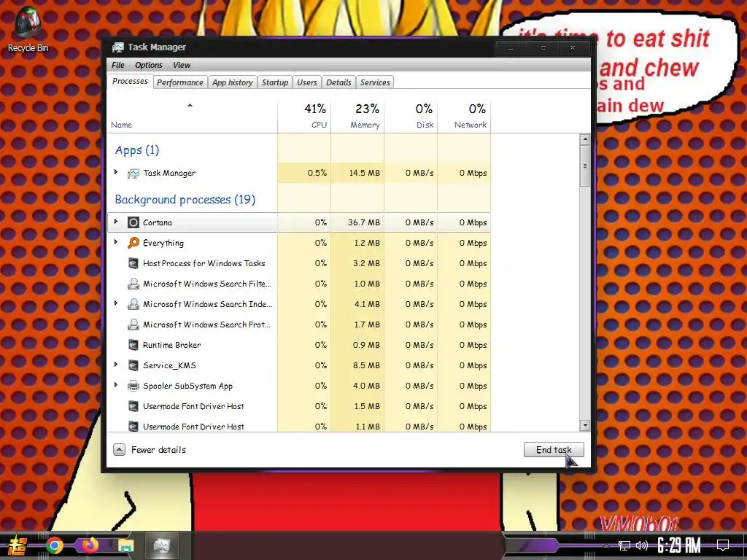
Task: Select the last Usermode Font Driver Host row
Action: click(298, 426)
